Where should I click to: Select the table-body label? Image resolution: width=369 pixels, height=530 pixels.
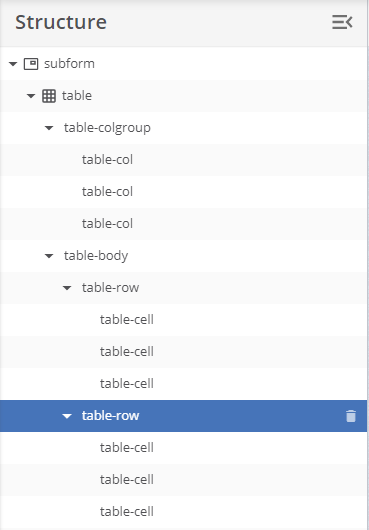[x=96, y=256]
